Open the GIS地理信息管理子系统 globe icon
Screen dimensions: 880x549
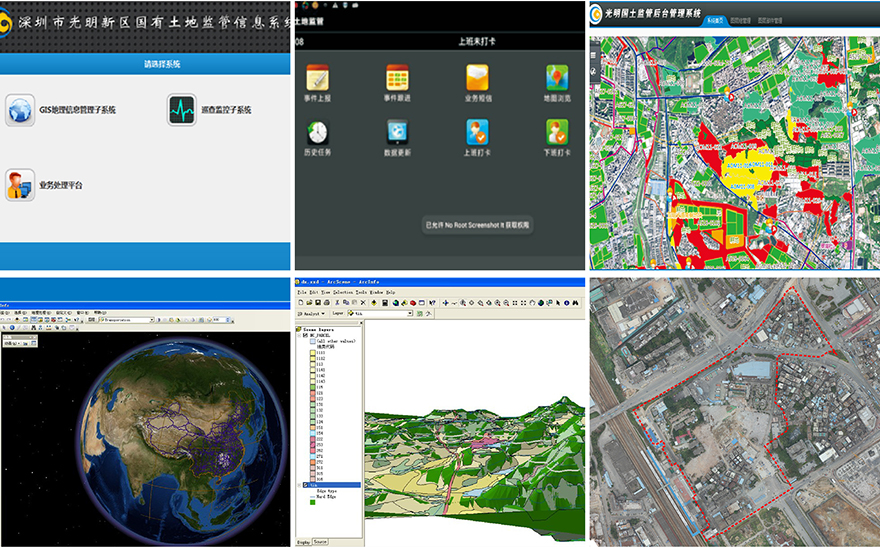point(20,109)
